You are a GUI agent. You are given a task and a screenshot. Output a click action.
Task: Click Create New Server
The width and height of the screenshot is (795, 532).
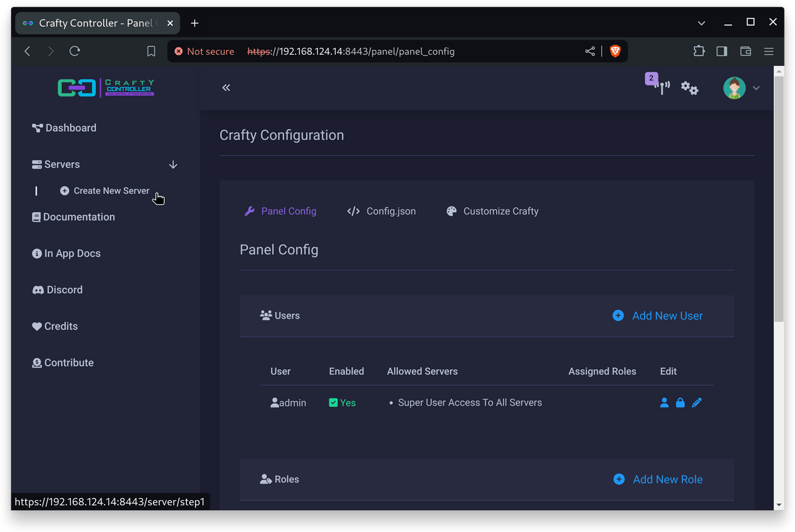coord(104,191)
